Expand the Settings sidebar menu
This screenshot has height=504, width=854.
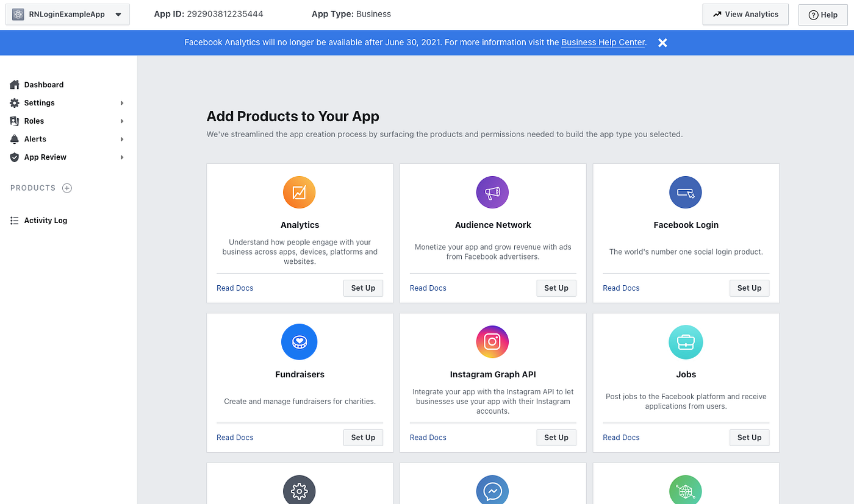point(68,103)
